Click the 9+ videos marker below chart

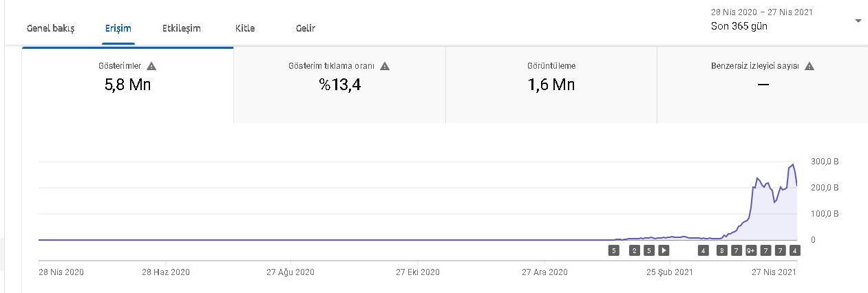click(x=751, y=250)
